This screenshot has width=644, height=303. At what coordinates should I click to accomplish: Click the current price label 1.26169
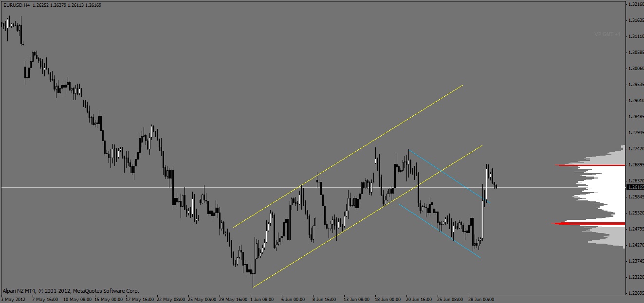(635, 187)
